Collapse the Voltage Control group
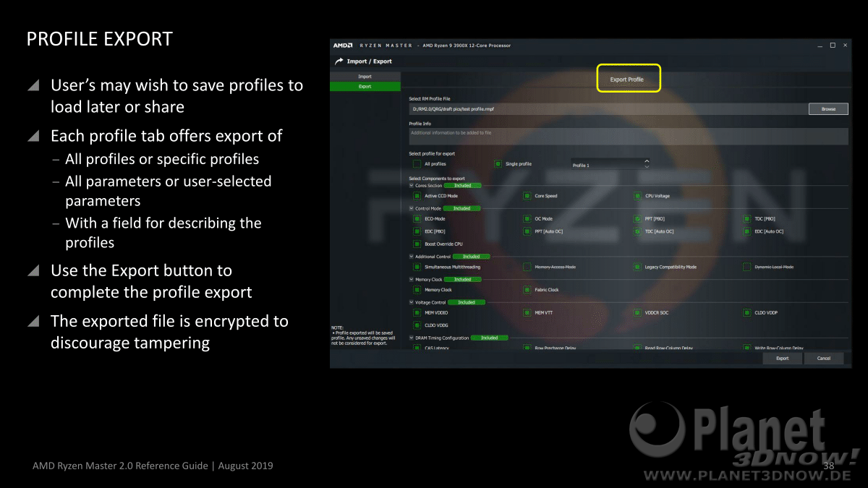This screenshot has height=488, width=868. [x=412, y=302]
